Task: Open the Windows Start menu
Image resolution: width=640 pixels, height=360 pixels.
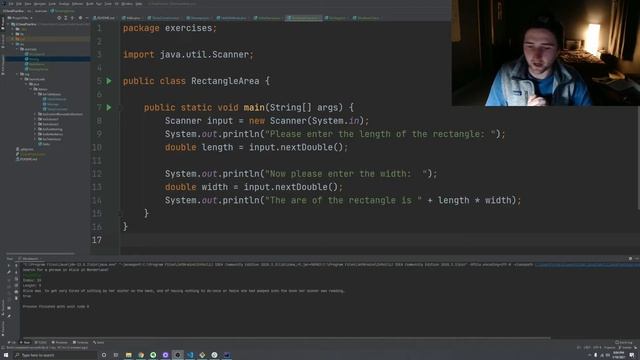Action: point(6,355)
